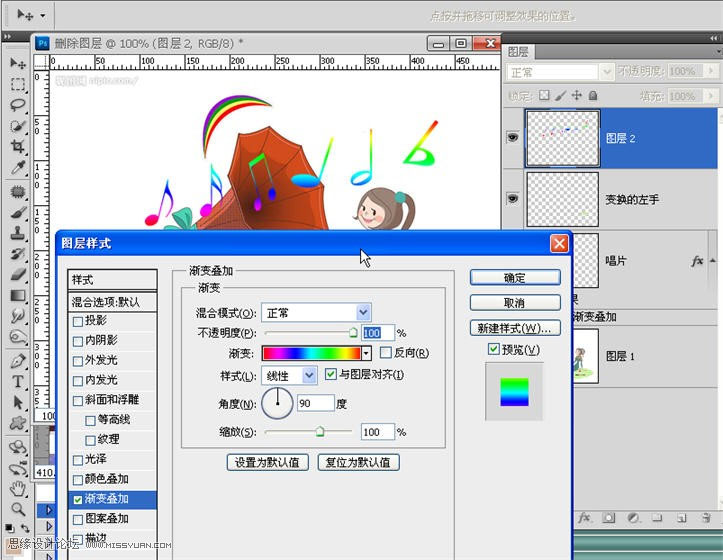This screenshot has width=723, height=560.
Task: Click the 确定 button
Action: coord(515,278)
